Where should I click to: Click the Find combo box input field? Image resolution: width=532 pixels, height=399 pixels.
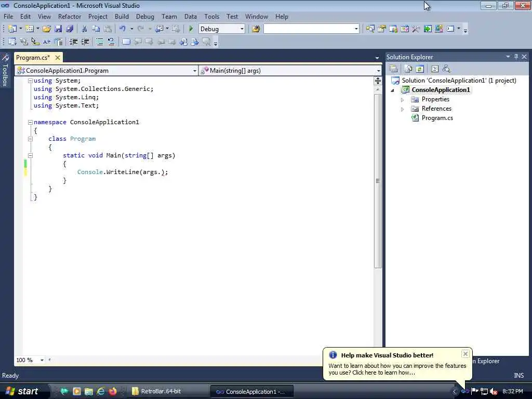tap(309, 29)
